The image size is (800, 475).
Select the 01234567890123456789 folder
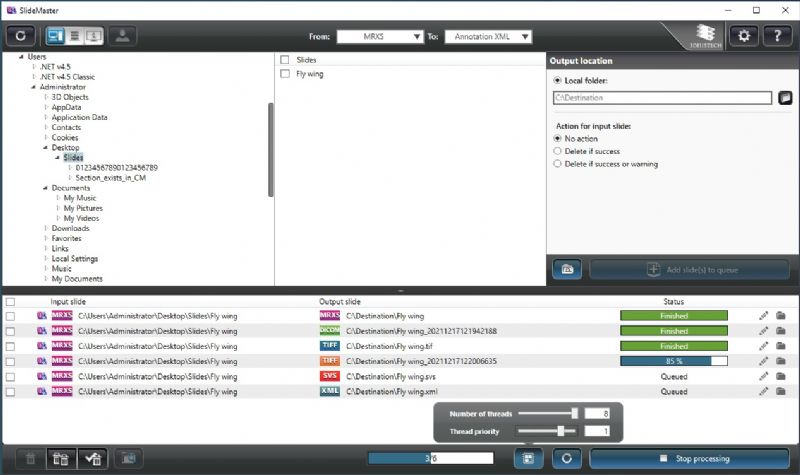tap(116, 167)
